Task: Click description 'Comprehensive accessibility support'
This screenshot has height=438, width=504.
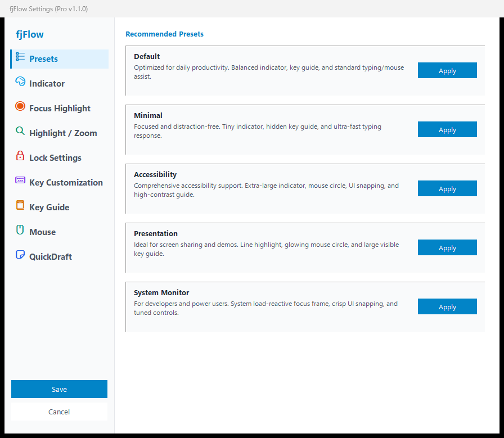Action: [266, 190]
